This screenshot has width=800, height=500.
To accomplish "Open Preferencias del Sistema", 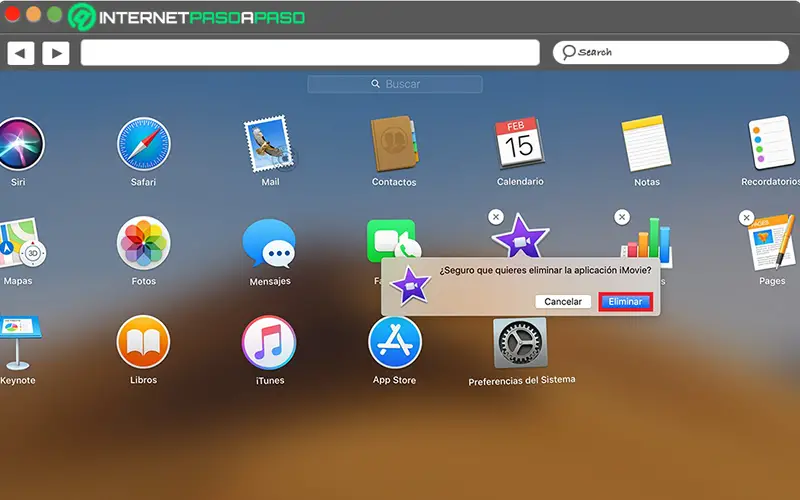I will [520, 342].
